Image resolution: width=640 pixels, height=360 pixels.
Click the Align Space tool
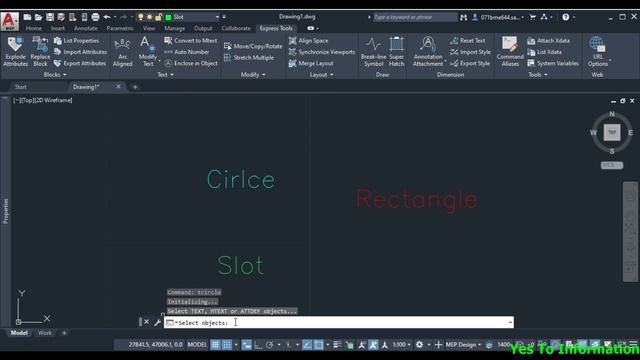pos(308,40)
